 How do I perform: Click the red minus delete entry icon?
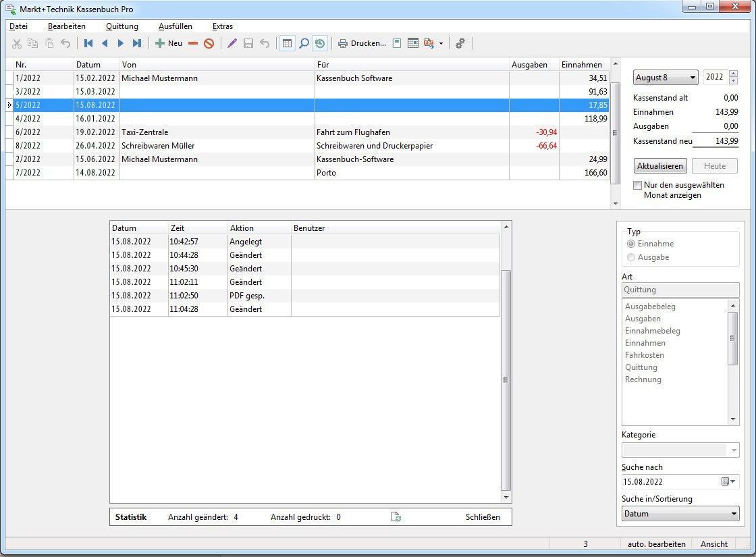point(193,43)
